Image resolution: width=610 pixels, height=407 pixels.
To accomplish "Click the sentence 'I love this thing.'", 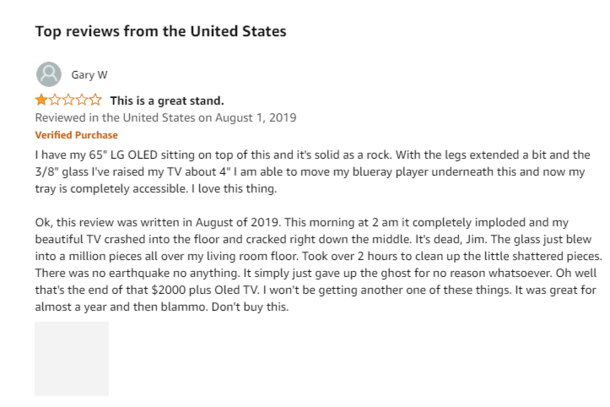I will (234, 189).
